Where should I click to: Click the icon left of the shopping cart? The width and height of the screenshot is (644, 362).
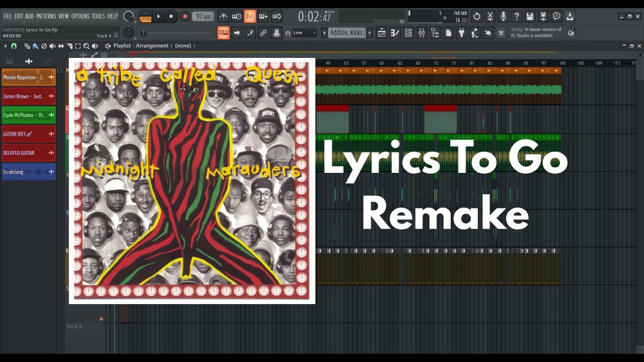(488, 33)
